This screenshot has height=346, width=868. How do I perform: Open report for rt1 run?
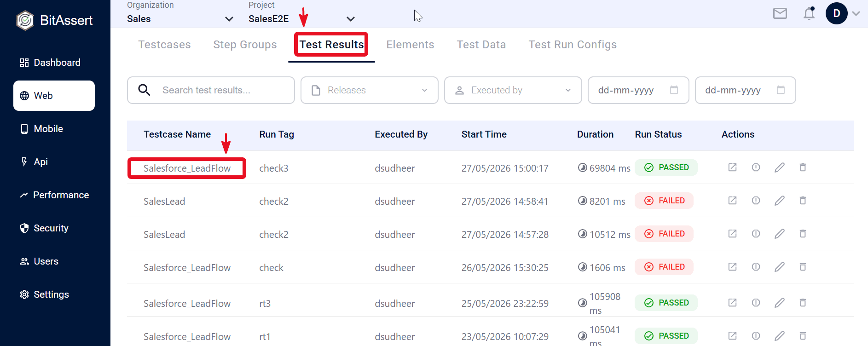[x=732, y=336]
